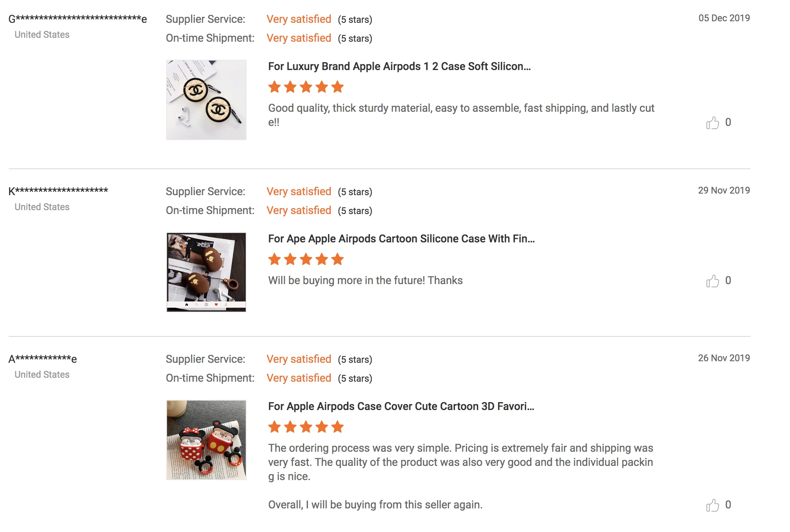The width and height of the screenshot is (790, 532).
Task: Click the stars under the Ape Airpods case title
Action: pos(306,259)
